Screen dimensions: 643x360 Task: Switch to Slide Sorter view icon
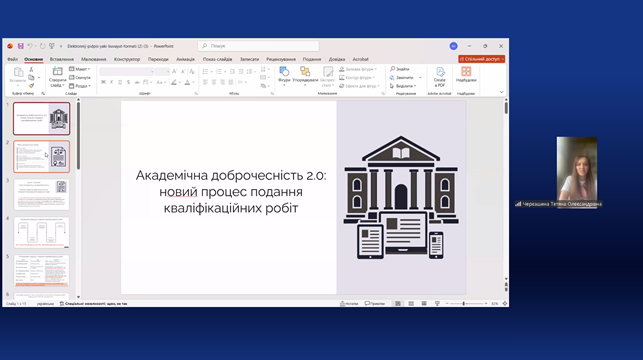coord(411,303)
